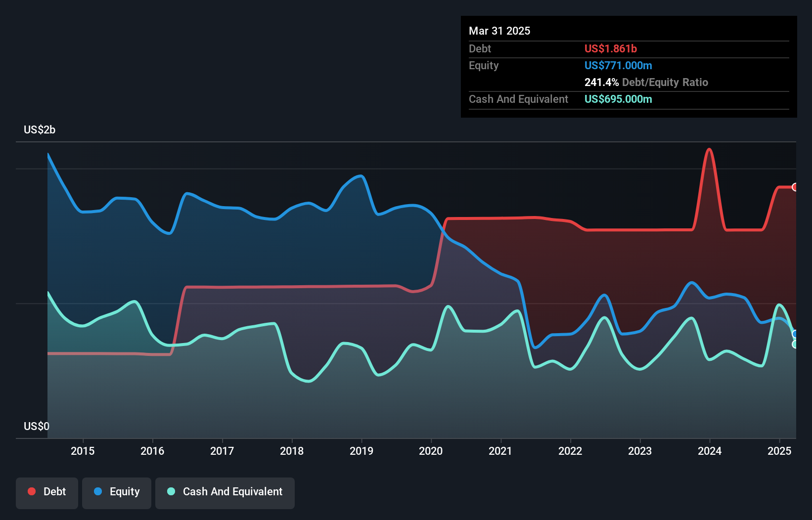
Task: Click the US$2b y-axis label
Action: (40, 130)
